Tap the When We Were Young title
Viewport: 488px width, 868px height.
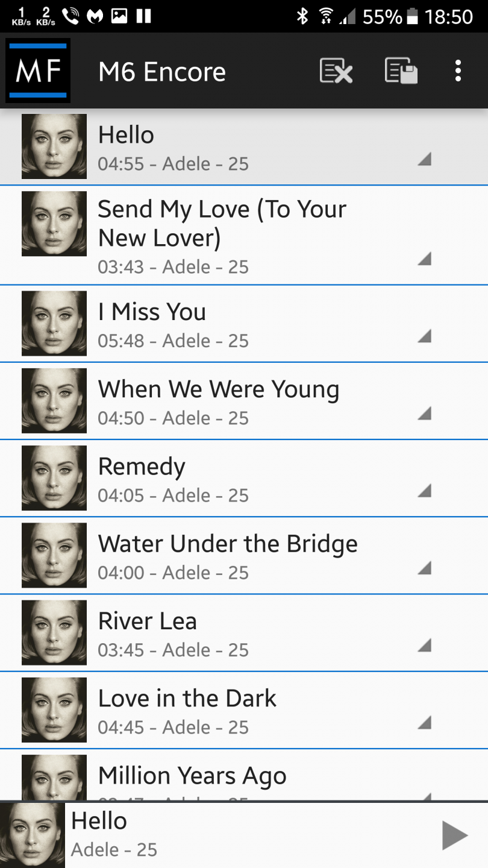(x=219, y=389)
